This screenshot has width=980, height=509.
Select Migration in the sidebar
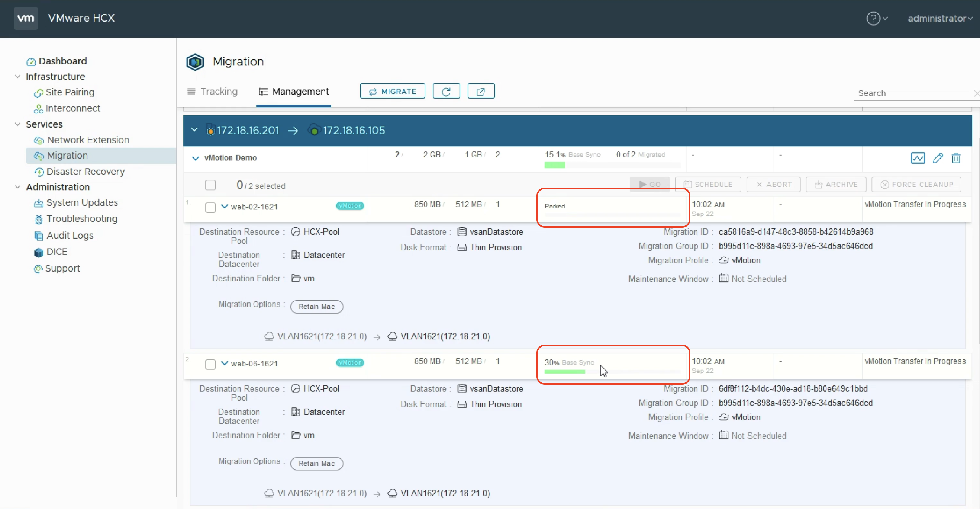(101, 155)
